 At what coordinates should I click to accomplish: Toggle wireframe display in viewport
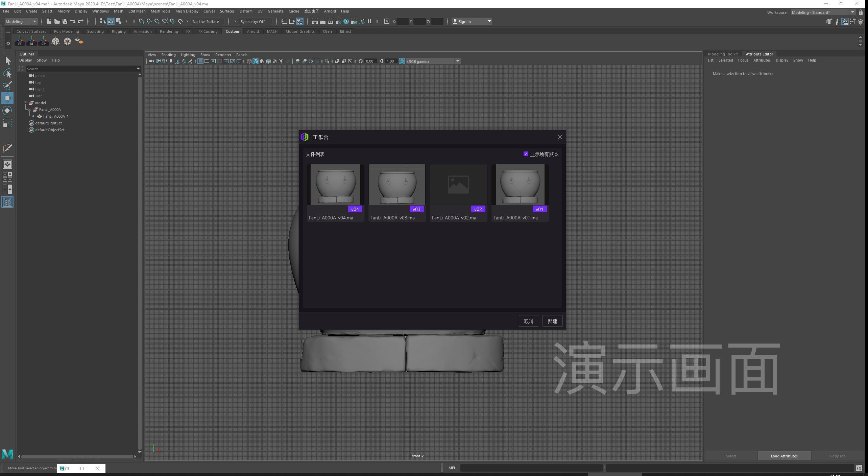[249, 61]
